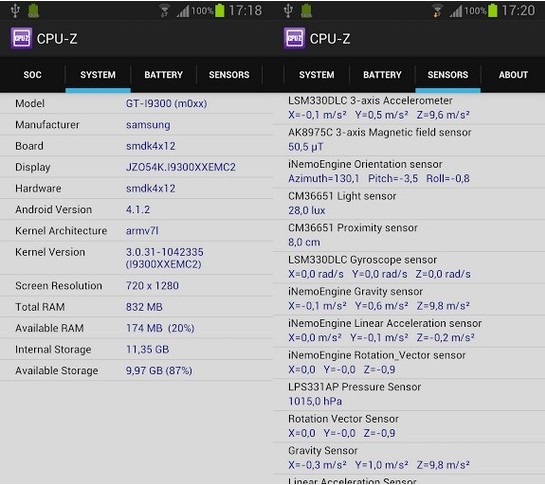Tap USB connection icon in right status bar
The width and height of the screenshot is (545, 485).
click(x=288, y=11)
